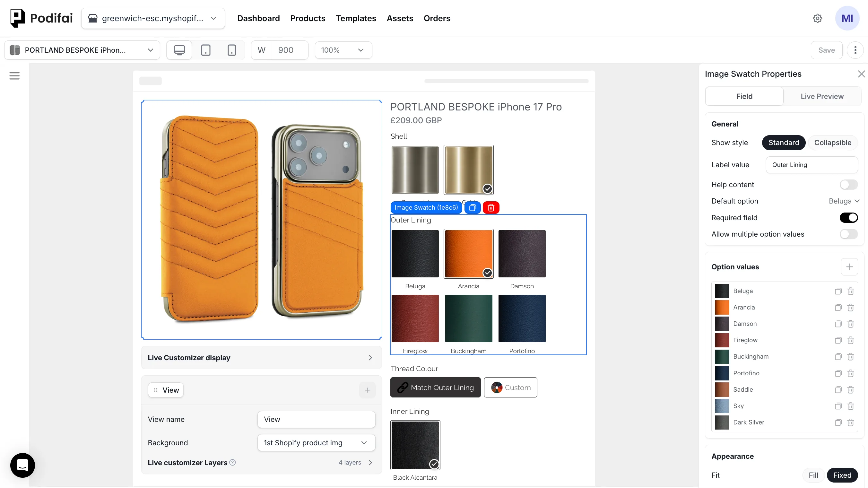Expand the Live Customizer display section
Screen dimensions: 868x488
tap(262, 358)
